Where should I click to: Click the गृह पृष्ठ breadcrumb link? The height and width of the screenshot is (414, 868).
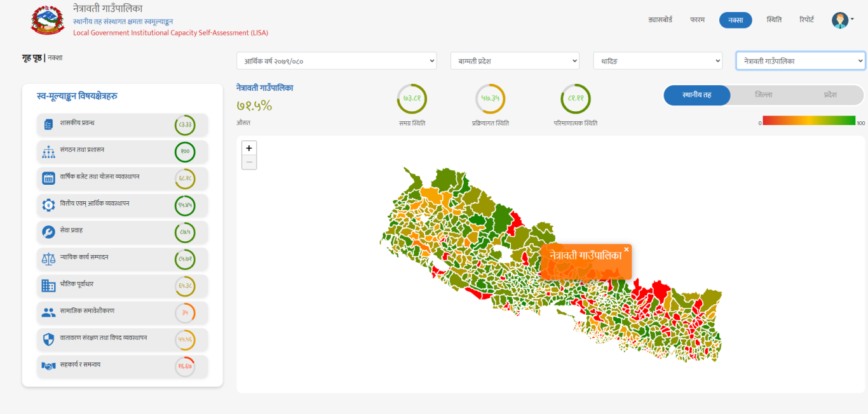pos(32,58)
